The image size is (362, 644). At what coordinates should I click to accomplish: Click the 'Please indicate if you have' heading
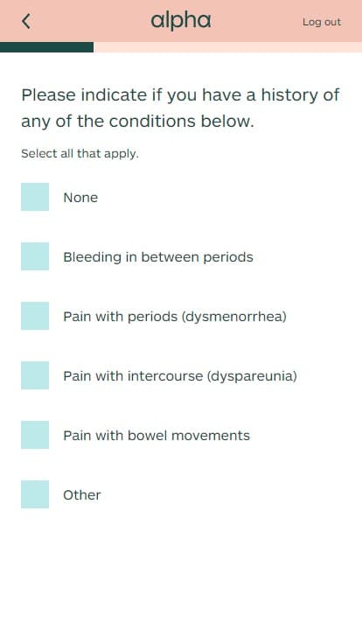180,108
